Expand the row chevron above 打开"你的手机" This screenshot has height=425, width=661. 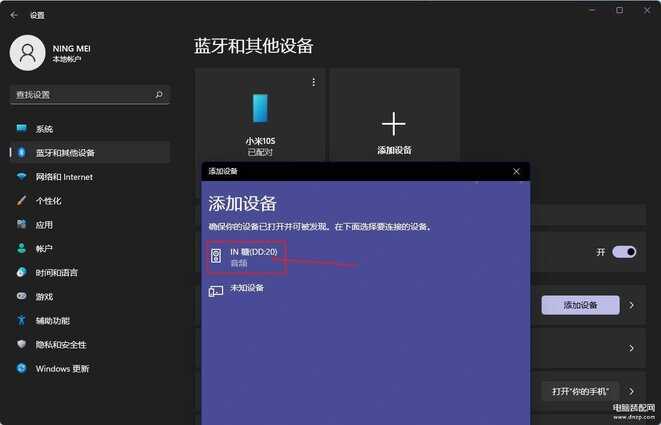coord(631,348)
